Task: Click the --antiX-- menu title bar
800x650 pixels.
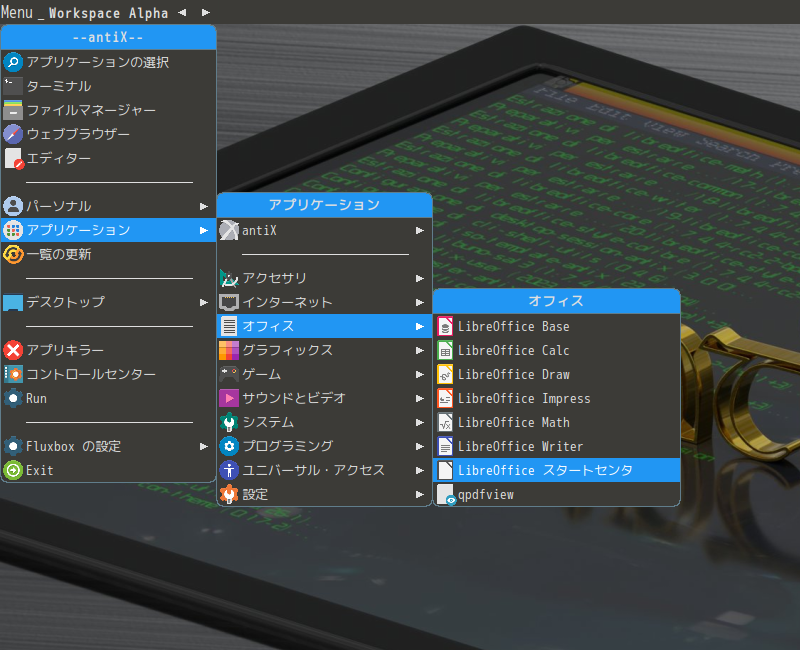Action: click(x=109, y=37)
